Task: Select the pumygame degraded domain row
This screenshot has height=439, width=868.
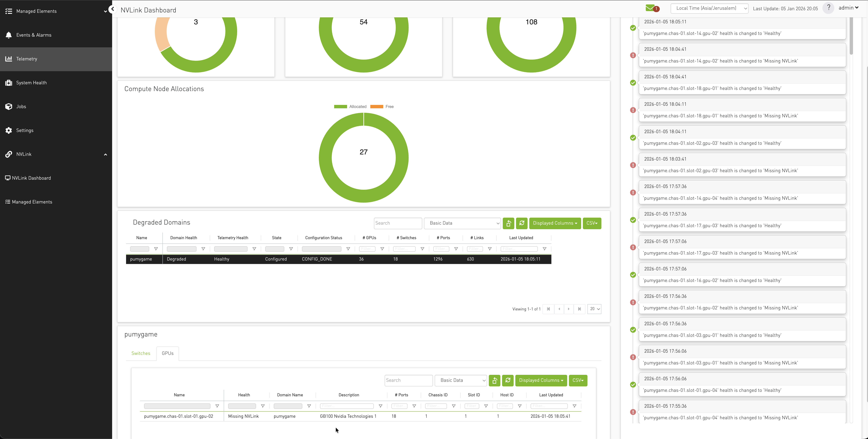Action: tap(338, 259)
